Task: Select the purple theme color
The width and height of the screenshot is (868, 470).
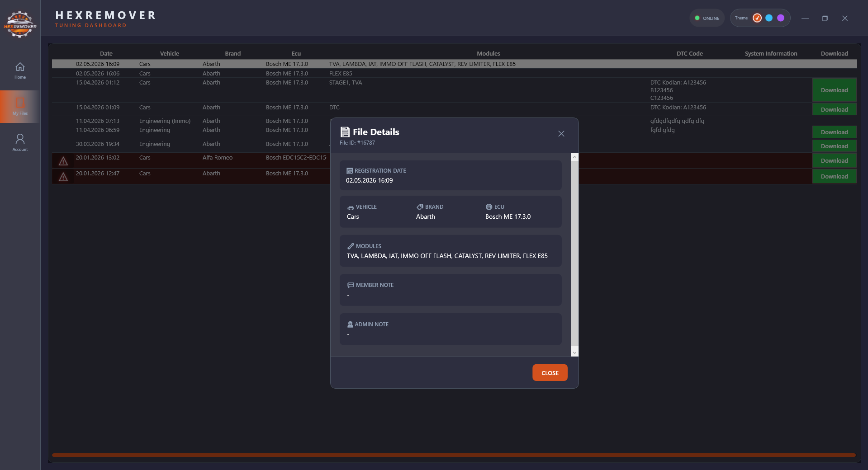Action: click(781, 18)
